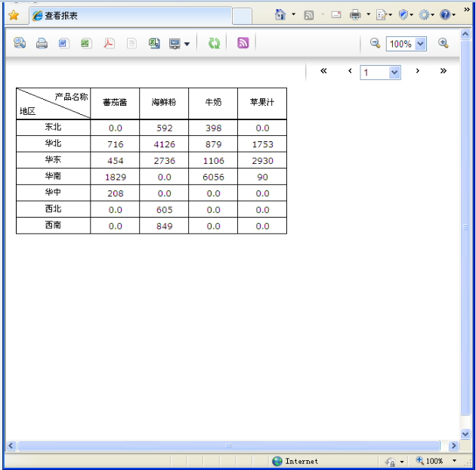The image size is (476, 470).
Task: Open the command bar overflow chevron
Action: 467,10
